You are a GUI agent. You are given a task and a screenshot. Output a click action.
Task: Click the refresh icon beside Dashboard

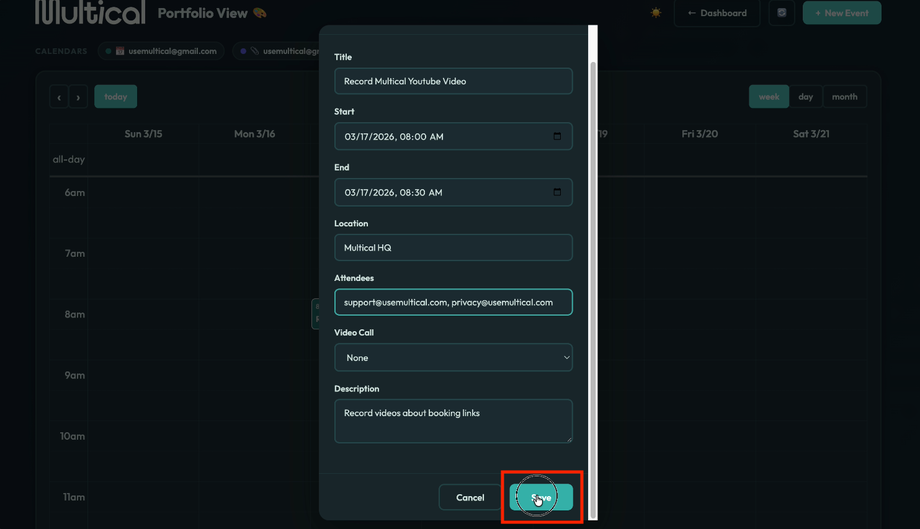point(782,12)
